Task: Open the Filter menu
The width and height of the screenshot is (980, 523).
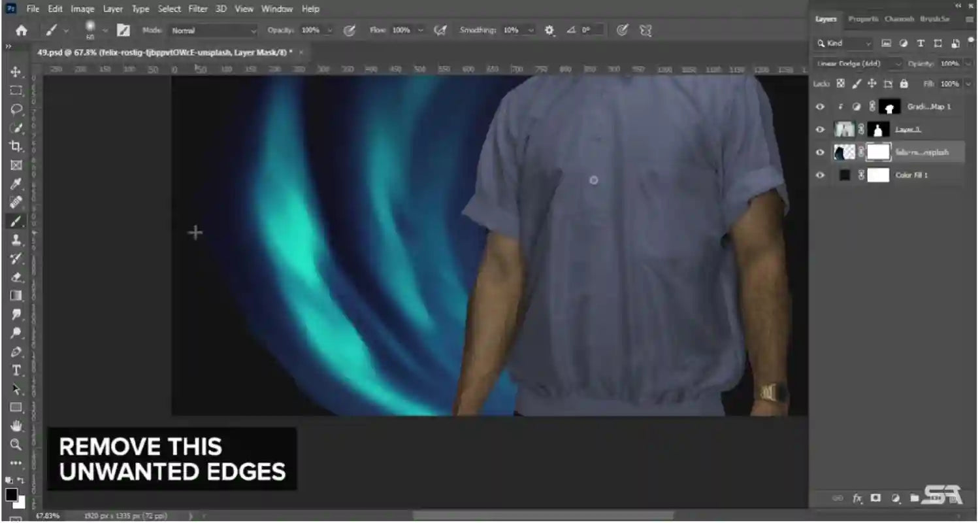Action: pyautogui.click(x=197, y=9)
